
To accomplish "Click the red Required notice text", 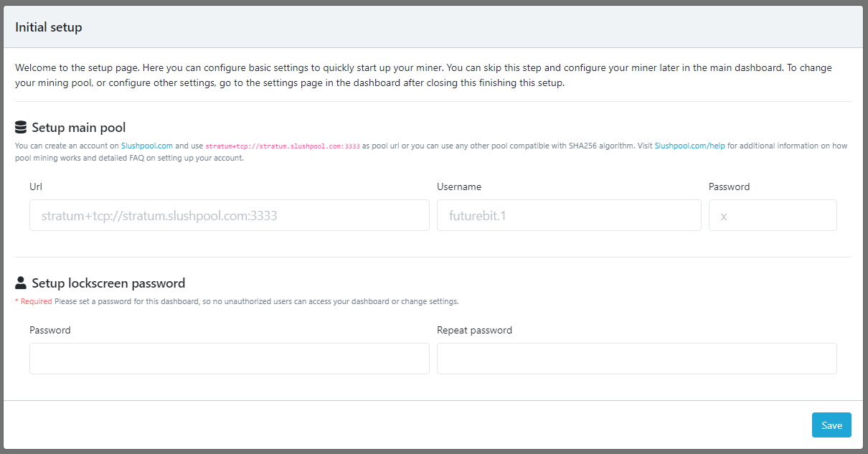I will click(x=34, y=301).
